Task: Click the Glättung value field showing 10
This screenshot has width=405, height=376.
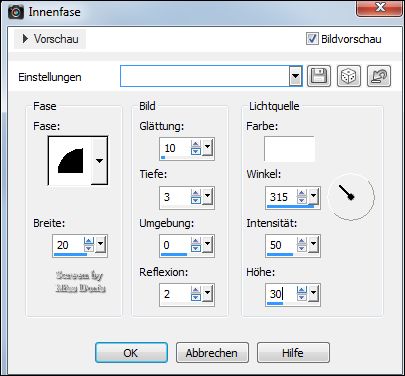Action: (x=175, y=148)
